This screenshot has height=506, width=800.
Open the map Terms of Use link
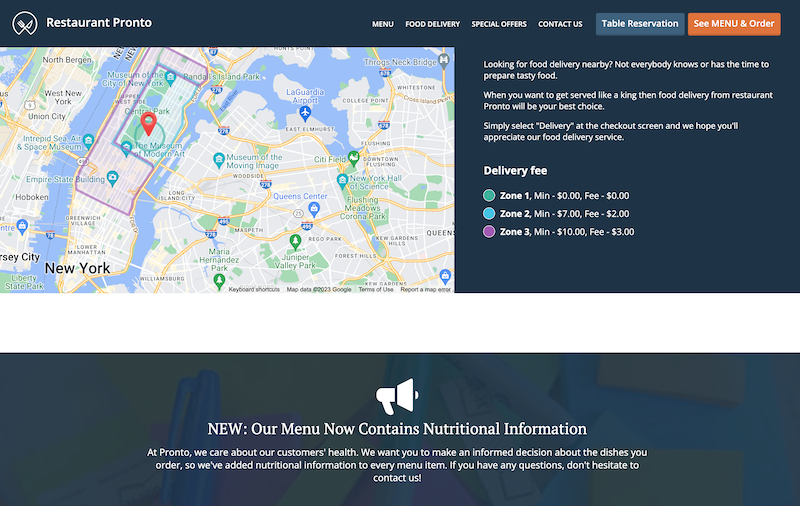376,289
